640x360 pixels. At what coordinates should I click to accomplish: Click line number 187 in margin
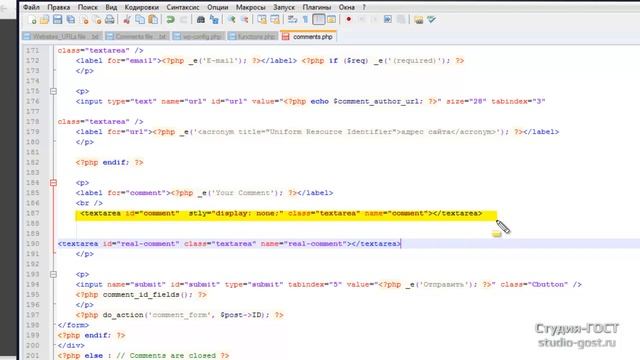[x=32, y=213]
